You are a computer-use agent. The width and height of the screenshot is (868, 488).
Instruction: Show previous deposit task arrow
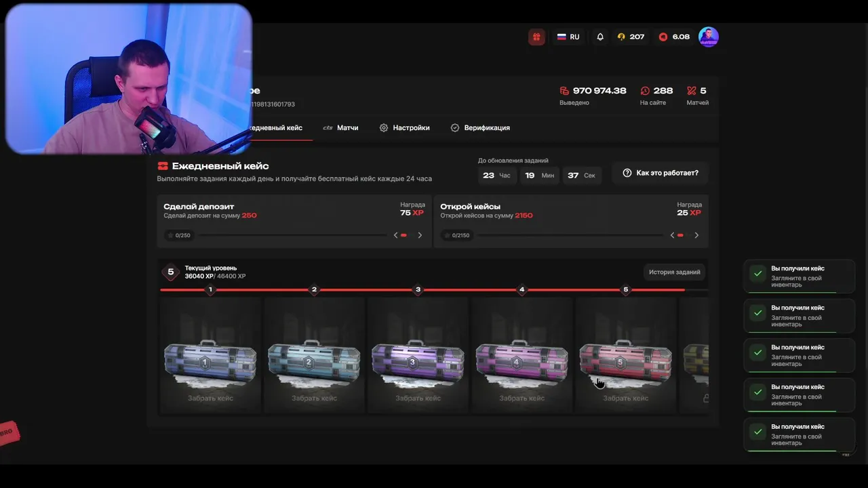coord(396,235)
